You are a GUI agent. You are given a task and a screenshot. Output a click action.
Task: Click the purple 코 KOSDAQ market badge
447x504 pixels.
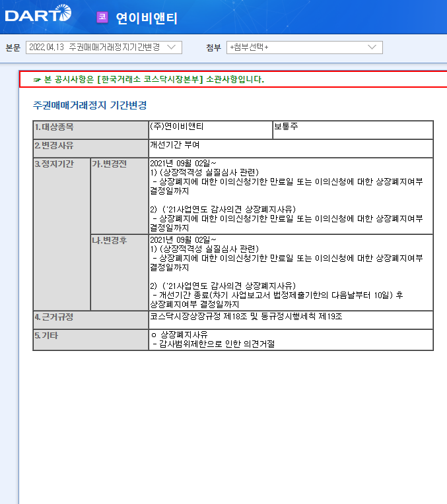click(102, 17)
